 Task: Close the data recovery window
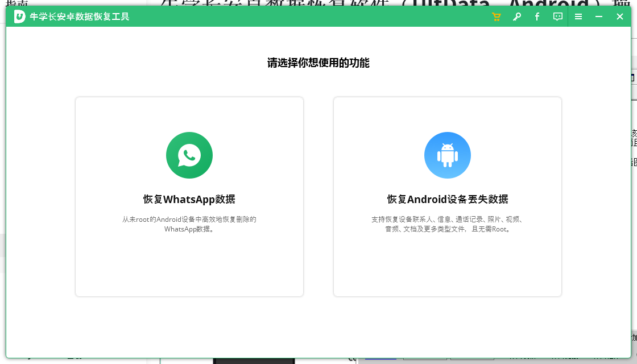coord(619,16)
